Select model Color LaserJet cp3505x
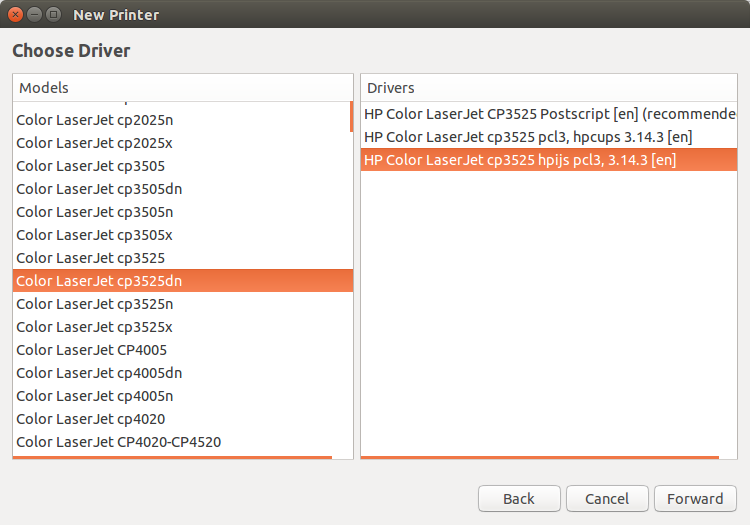750x525 pixels. [x=182, y=235]
